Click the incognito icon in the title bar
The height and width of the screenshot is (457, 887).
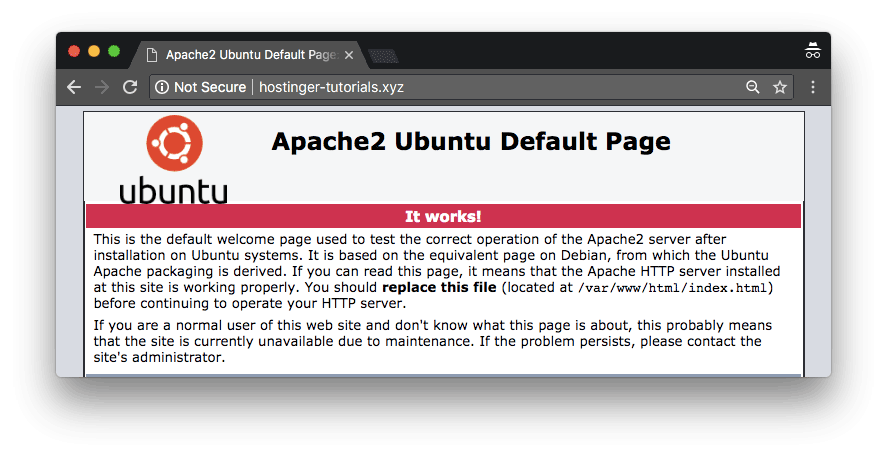[812, 51]
